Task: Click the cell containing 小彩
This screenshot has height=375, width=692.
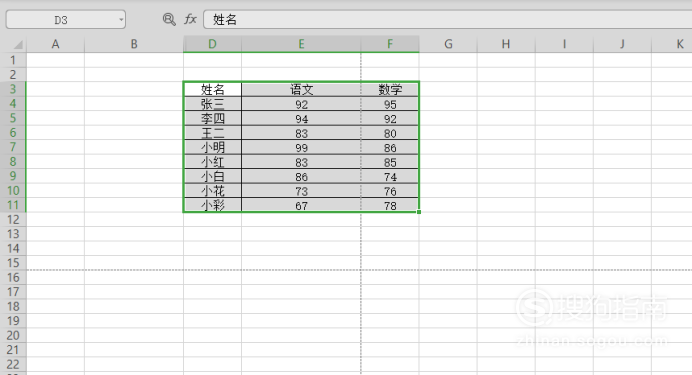Action: pos(213,205)
